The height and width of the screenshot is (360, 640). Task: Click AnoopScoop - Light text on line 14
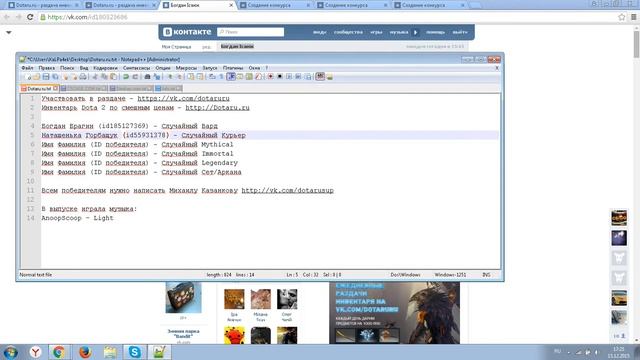77,218
